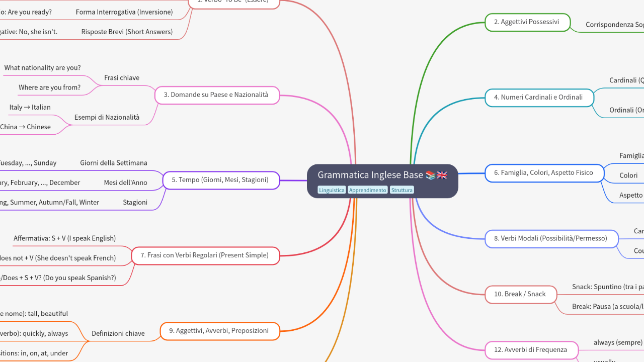Click the 'Where are you from?' leaf
The height and width of the screenshot is (362, 644).
click(x=49, y=87)
